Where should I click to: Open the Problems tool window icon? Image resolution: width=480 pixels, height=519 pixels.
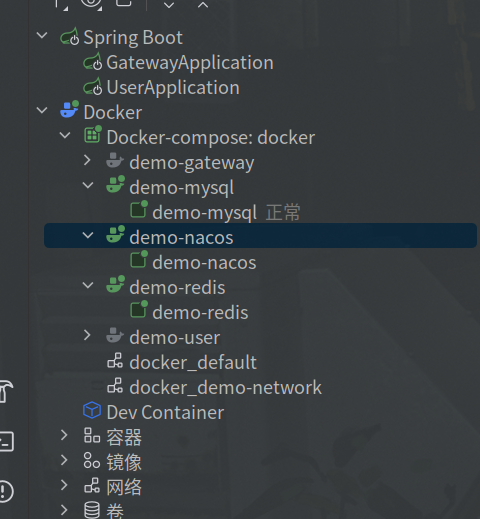(x=6, y=491)
